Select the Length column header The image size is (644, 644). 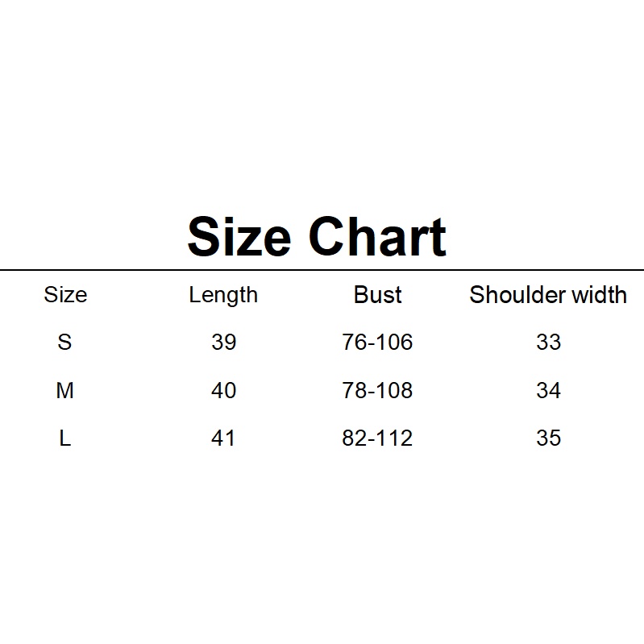pyautogui.click(x=223, y=295)
